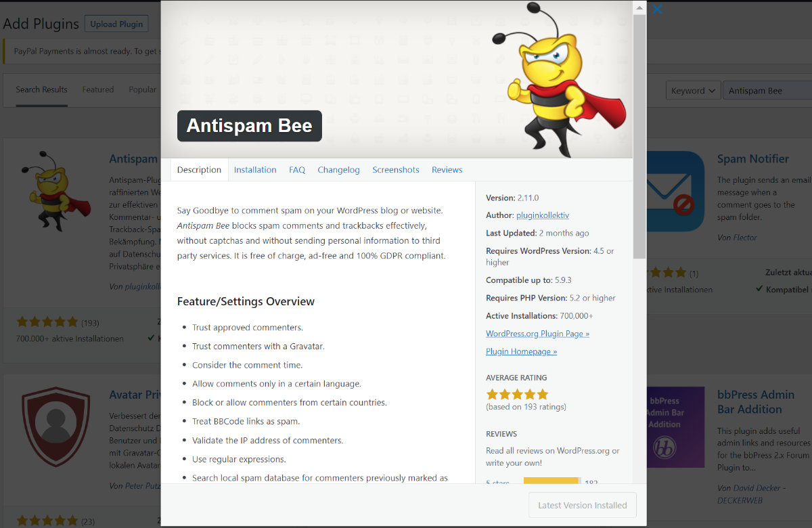This screenshot has width=812, height=528.
Task: Visit the WordPress.org Plugin Page link
Action: pyautogui.click(x=537, y=334)
